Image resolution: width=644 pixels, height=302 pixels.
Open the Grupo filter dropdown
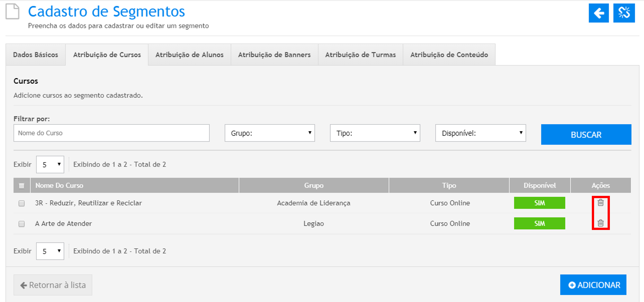tap(270, 133)
